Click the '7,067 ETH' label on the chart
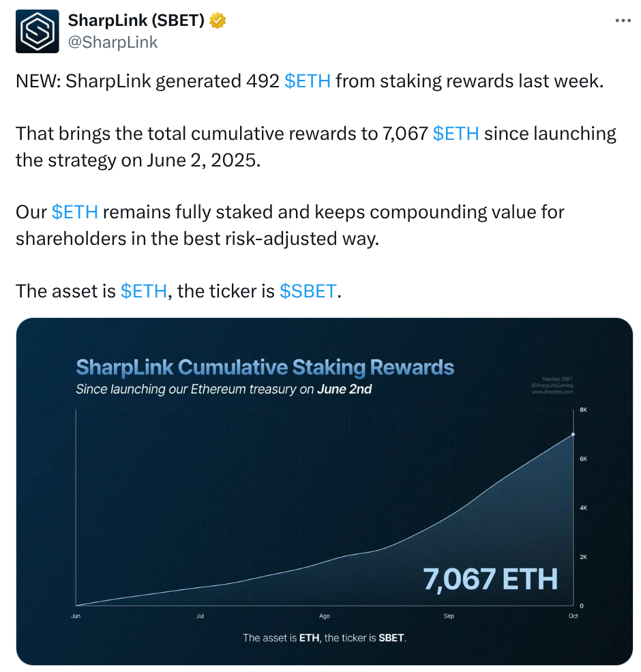Viewport: 641px width, 672px height. click(490, 580)
